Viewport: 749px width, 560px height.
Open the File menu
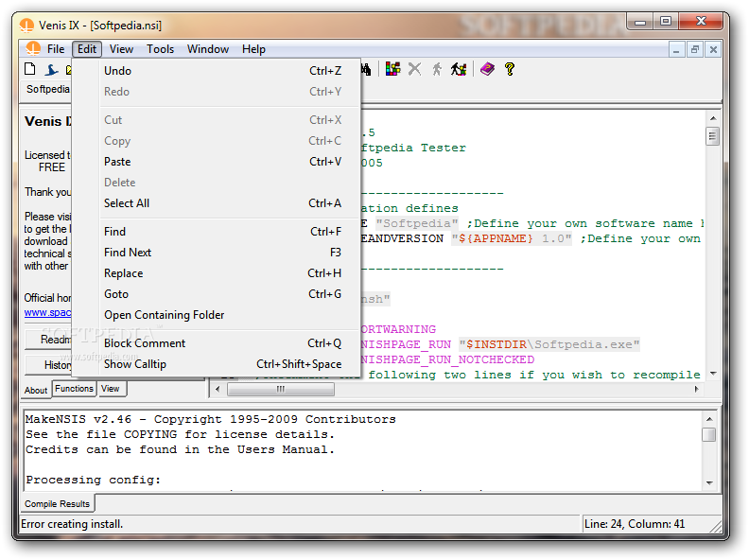[x=56, y=49]
